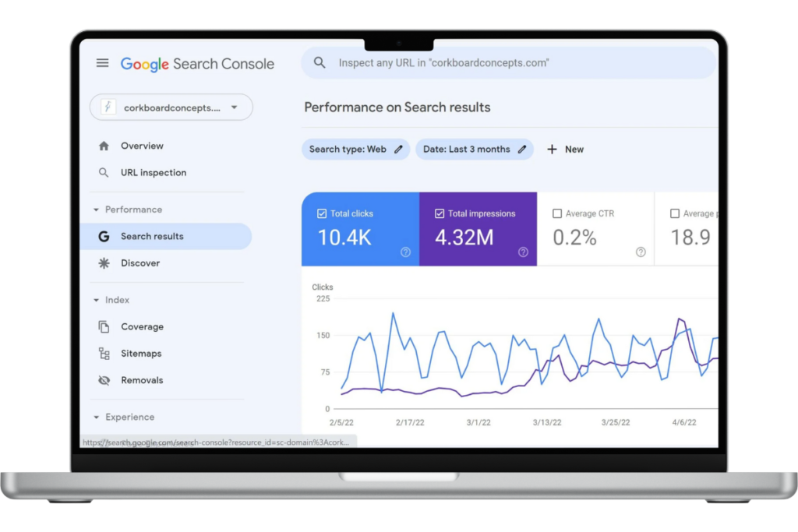Click the Coverage pages icon
The width and height of the screenshot is (798, 532).
click(x=105, y=326)
